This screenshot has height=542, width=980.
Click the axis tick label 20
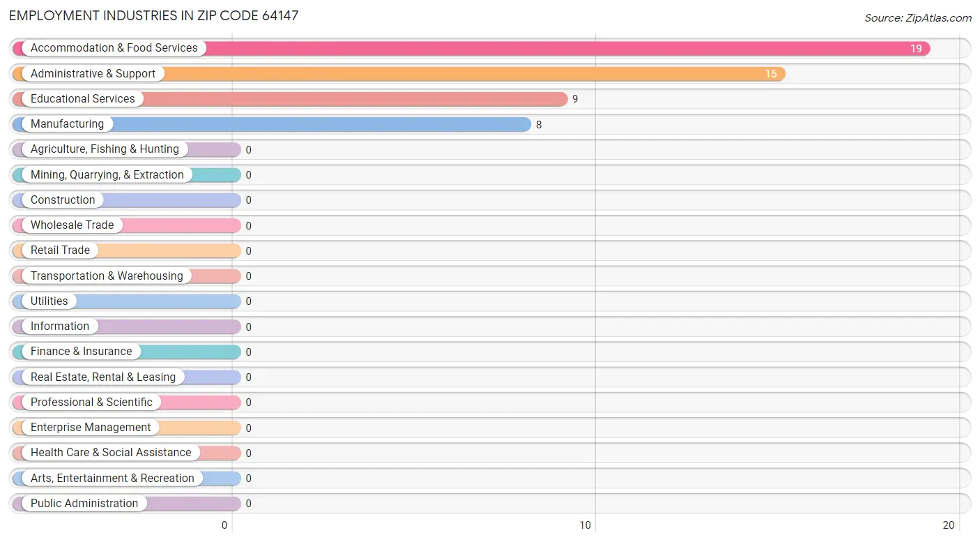[948, 525]
